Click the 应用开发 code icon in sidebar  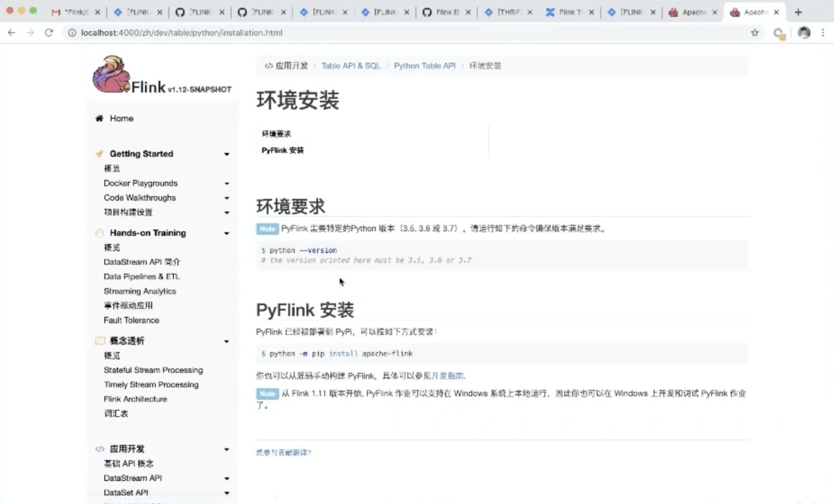[100, 449]
